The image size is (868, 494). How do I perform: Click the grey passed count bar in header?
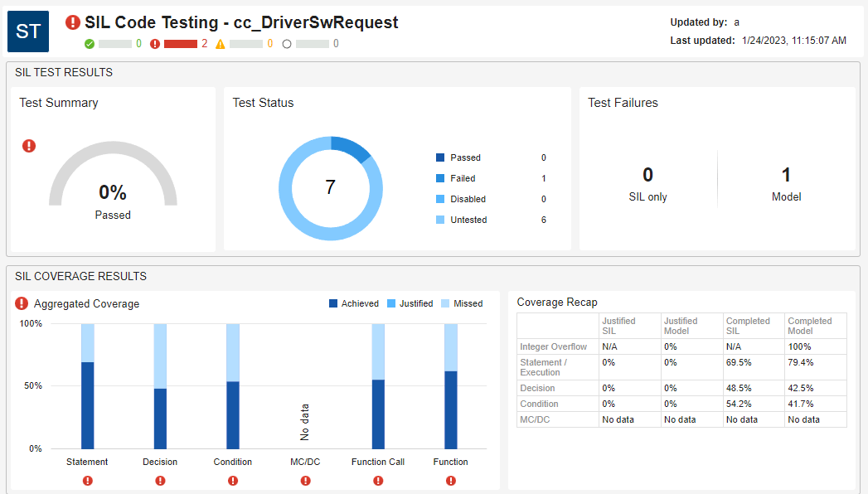pos(115,44)
